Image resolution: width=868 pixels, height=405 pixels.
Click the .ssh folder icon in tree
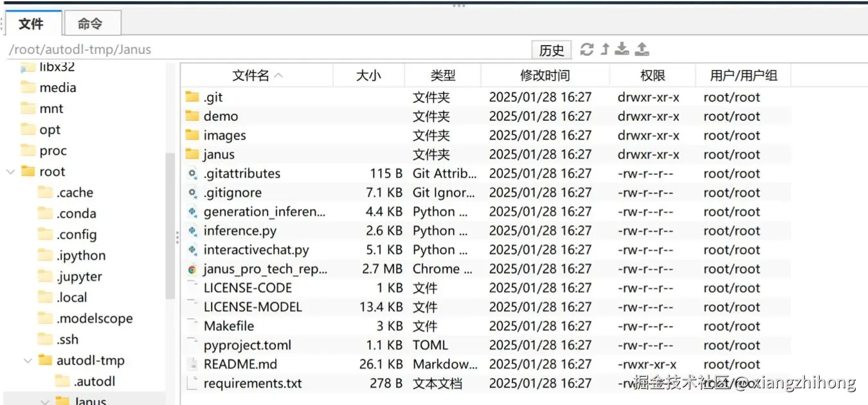click(x=45, y=339)
